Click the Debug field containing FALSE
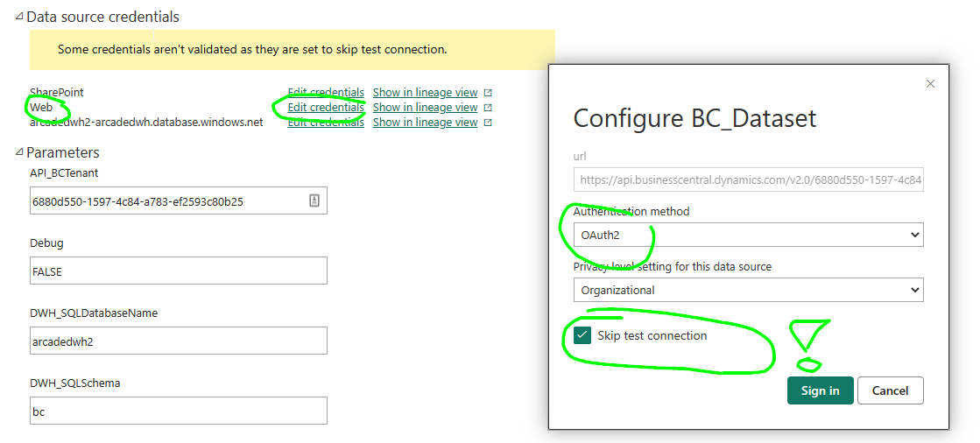 pyautogui.click(x=178, y=271)
